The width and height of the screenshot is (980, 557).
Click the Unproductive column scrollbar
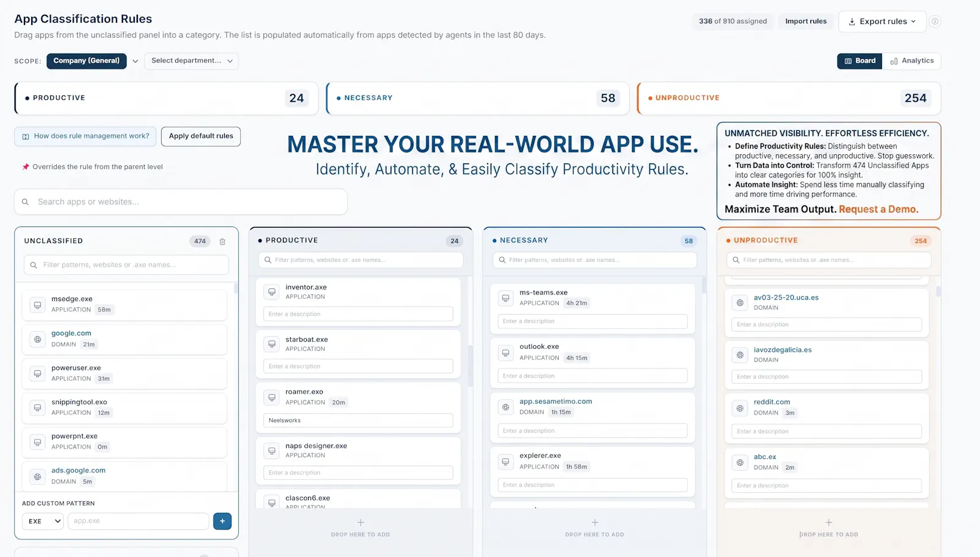[938, 291]
